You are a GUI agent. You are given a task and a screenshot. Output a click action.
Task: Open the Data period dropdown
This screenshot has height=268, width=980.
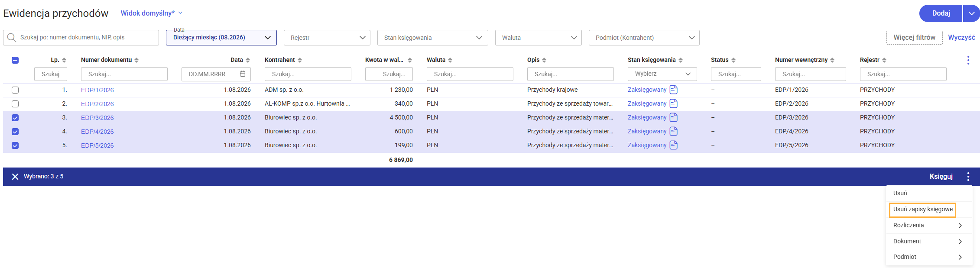pos(221,38)
